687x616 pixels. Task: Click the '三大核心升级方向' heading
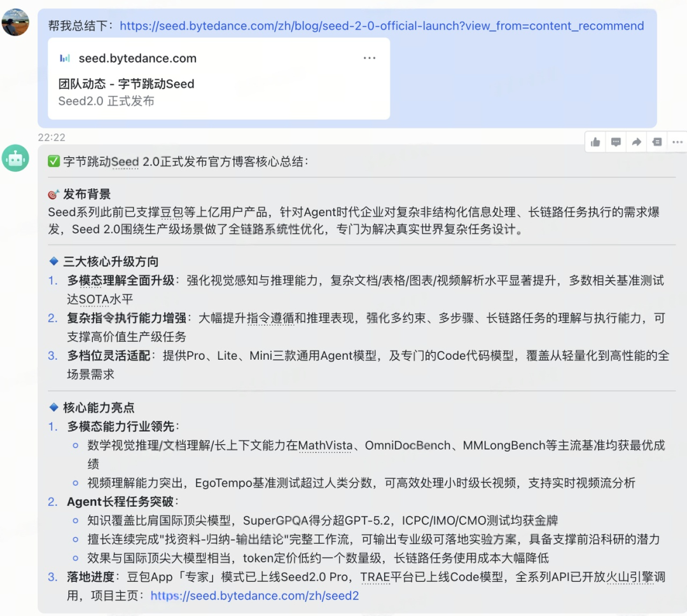point(111,262)
